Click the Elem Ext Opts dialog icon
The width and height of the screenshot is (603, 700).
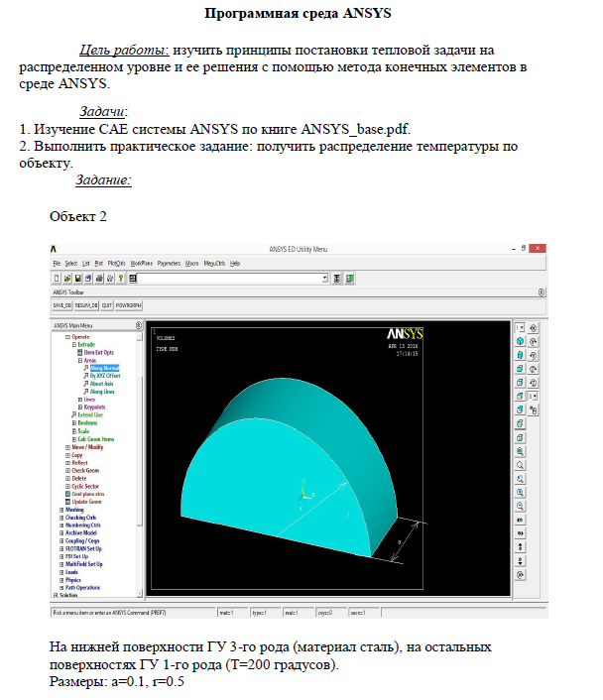tap(80, 353)
